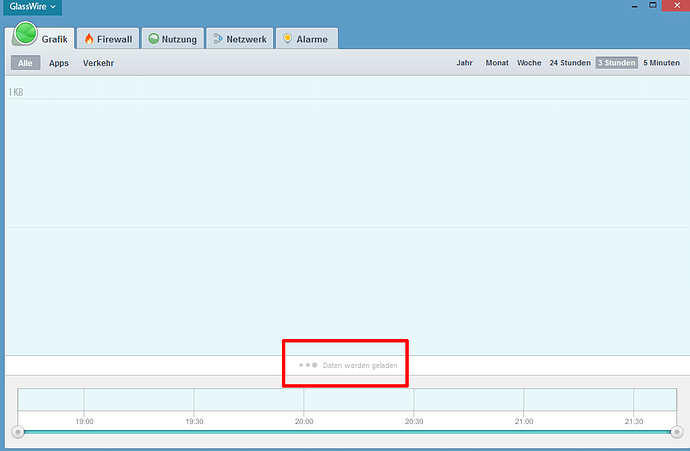This screenshot has width=690, height=451.
Task: Zoom the graph to 5 Minuten
Action: point(661,63)
